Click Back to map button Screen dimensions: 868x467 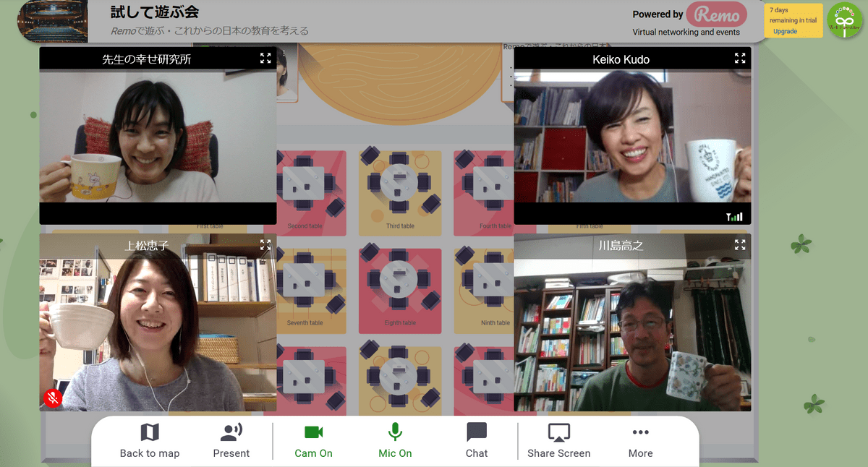[150, 441]
